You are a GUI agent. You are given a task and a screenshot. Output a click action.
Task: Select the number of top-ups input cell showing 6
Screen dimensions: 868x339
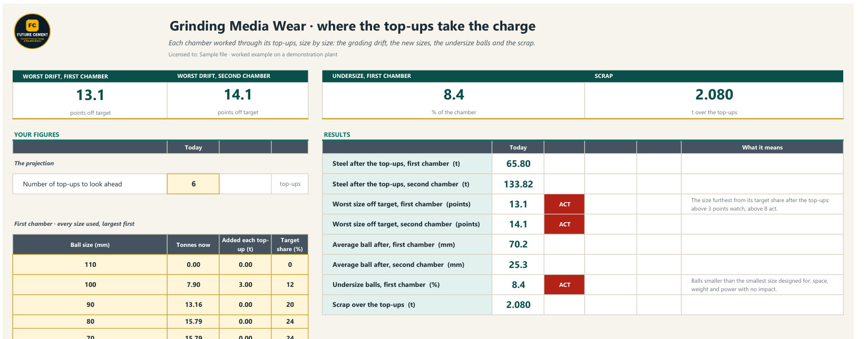[193, 184]
